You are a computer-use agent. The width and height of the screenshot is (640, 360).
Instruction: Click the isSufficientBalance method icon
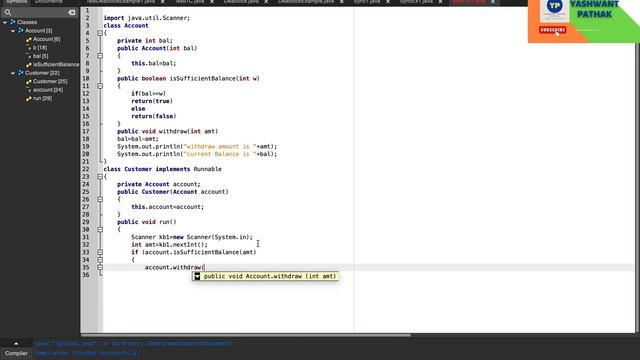click(x=29, y=64)
